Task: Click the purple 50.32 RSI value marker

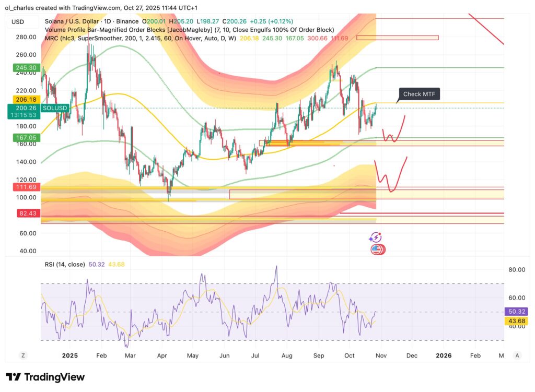Action: coord(516,311)
